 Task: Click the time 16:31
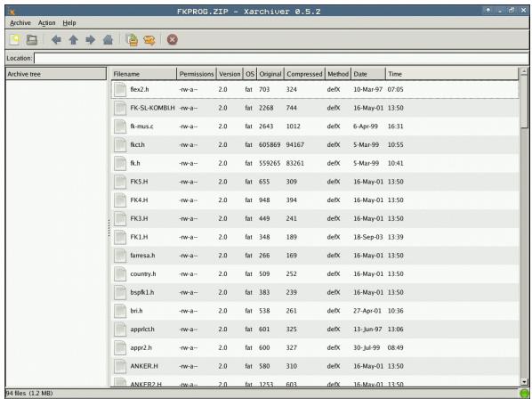pos(396,126)
